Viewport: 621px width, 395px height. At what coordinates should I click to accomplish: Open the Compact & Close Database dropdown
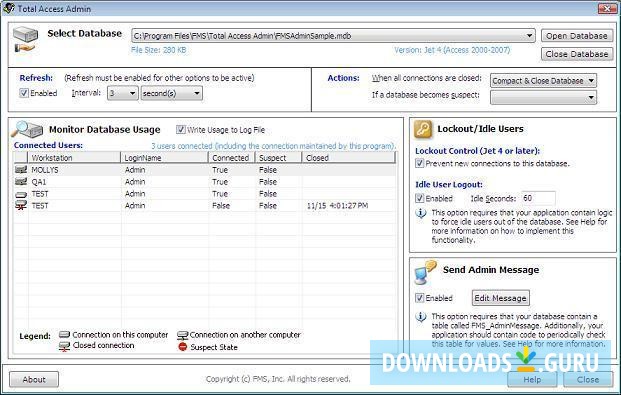591,81
